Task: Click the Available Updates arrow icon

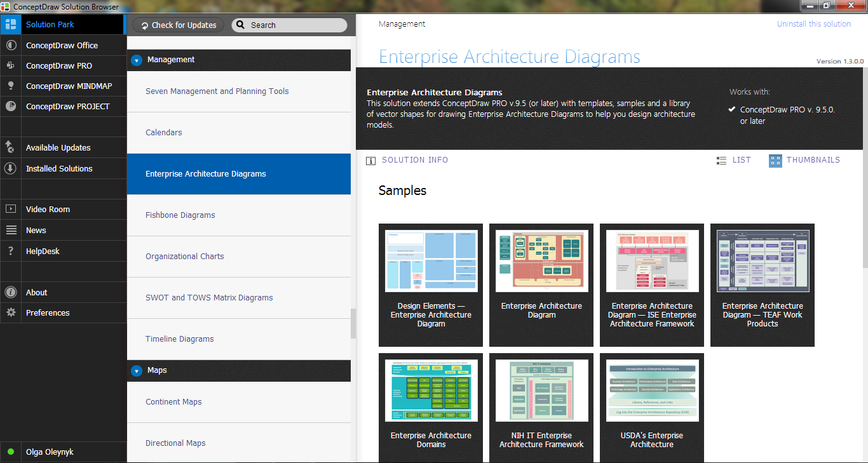Action: pos(10,147)
